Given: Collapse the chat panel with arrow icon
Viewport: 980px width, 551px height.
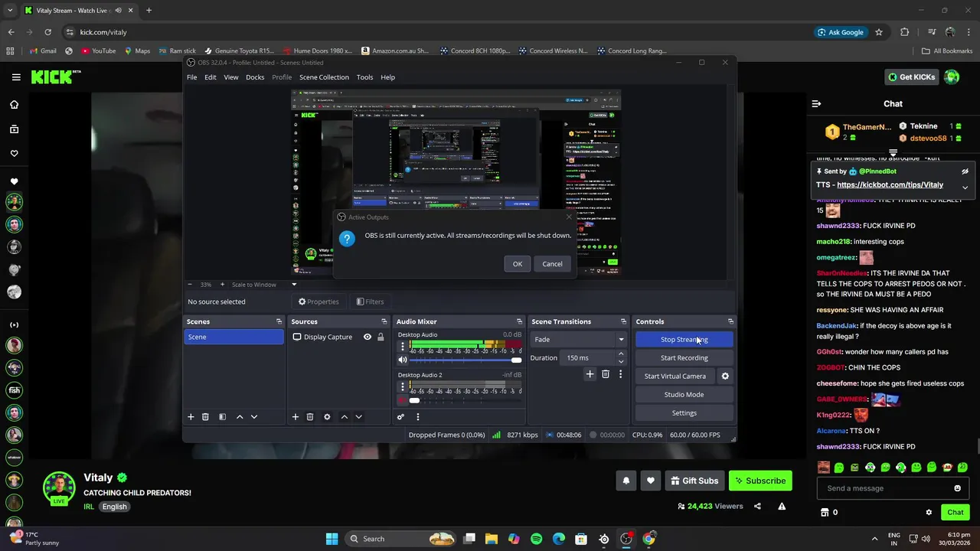Looking at the screenshot, I should tap(816, 103).
